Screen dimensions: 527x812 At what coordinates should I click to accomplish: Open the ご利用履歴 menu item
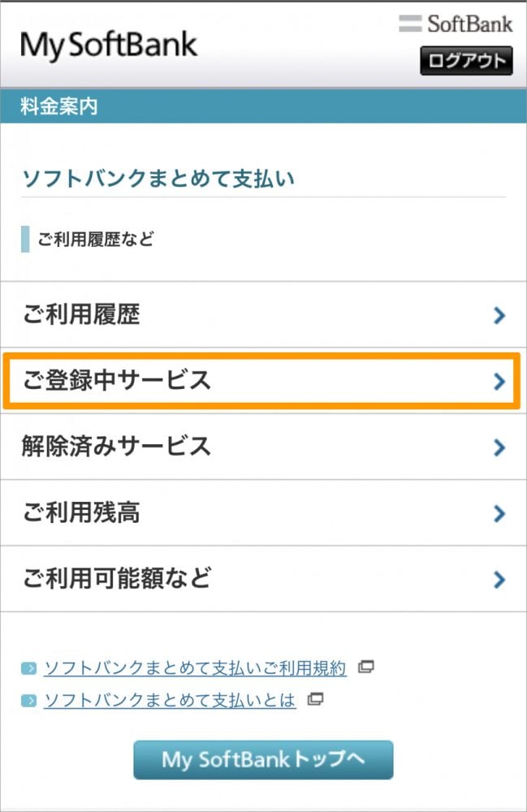tap(81, 315)
